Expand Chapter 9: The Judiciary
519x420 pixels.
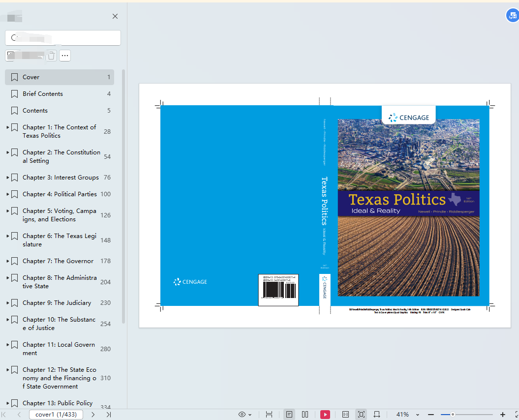[7, 303]
